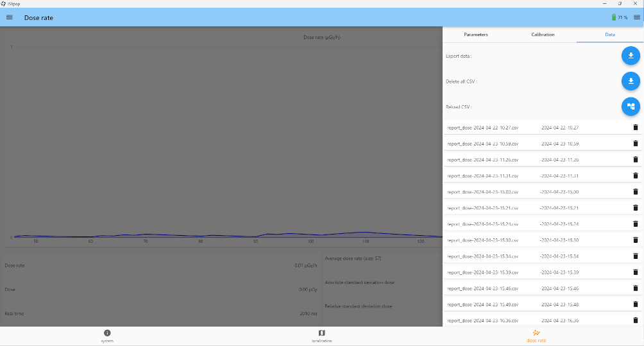
Task: Switch to the Parameters tab
Action: [x=476, y=35]
